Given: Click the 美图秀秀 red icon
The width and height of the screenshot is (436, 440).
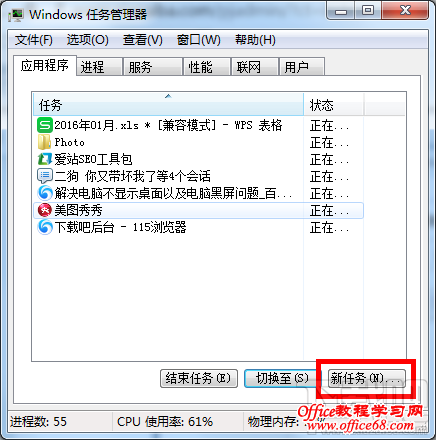Looking at the screenshot, I should [x=45, y=210].
